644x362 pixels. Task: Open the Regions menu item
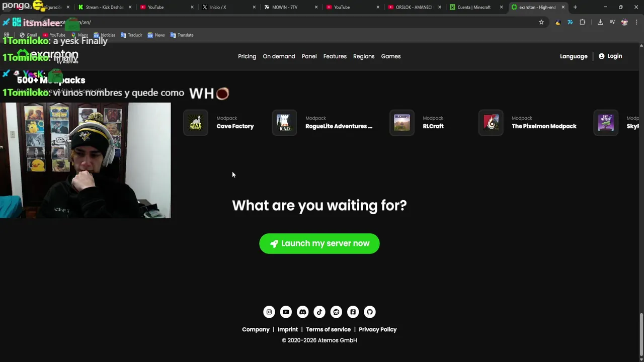point(364,56)
